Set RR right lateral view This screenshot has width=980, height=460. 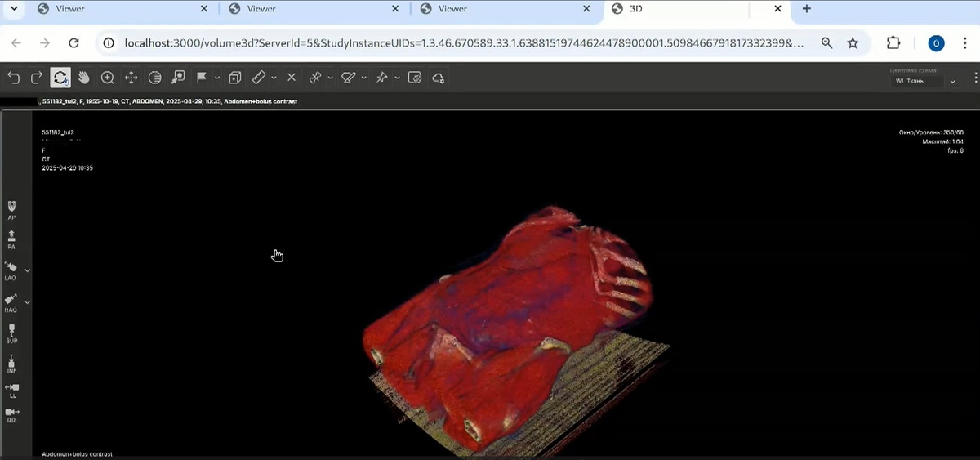[x=11, y=415]
